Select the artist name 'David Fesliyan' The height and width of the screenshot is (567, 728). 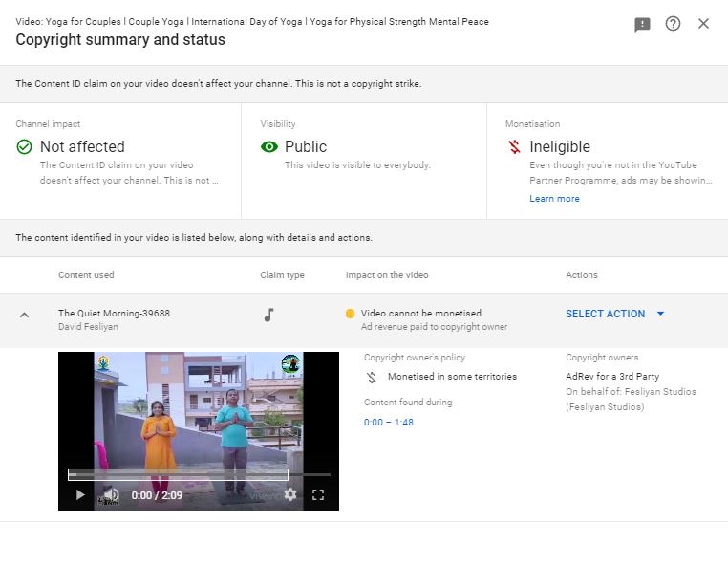pos(88,327)
